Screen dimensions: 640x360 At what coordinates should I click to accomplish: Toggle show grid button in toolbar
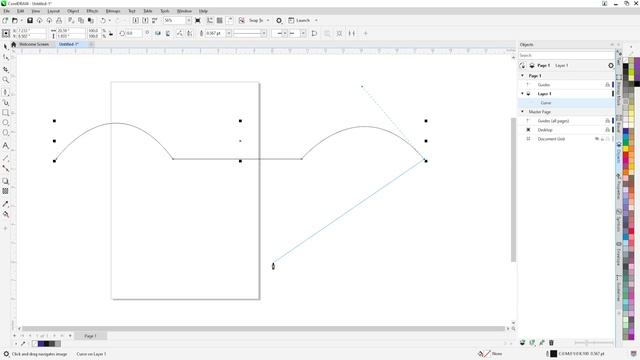pos(220,20)
